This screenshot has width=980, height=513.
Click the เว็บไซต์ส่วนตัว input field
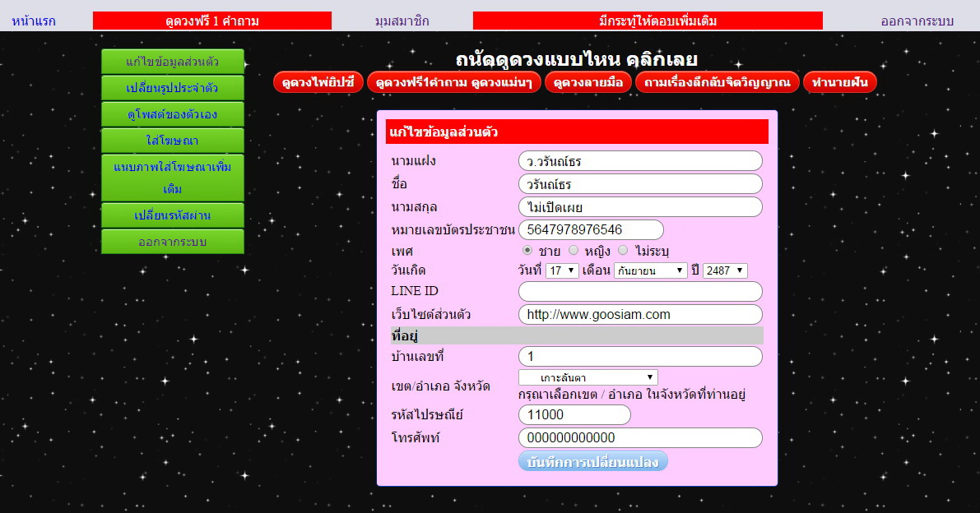coord(641,315)
